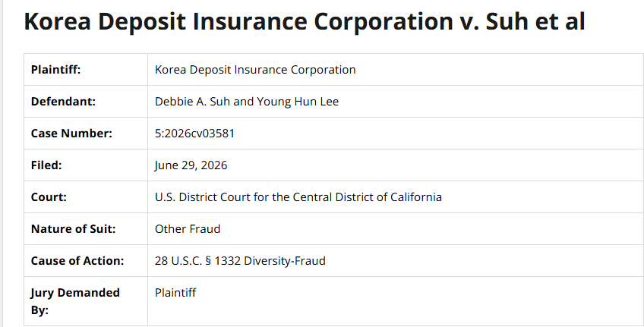The image size is (644, 327).
Task: Click the Plaintiff jury demand value
Action: coord(175,293)
